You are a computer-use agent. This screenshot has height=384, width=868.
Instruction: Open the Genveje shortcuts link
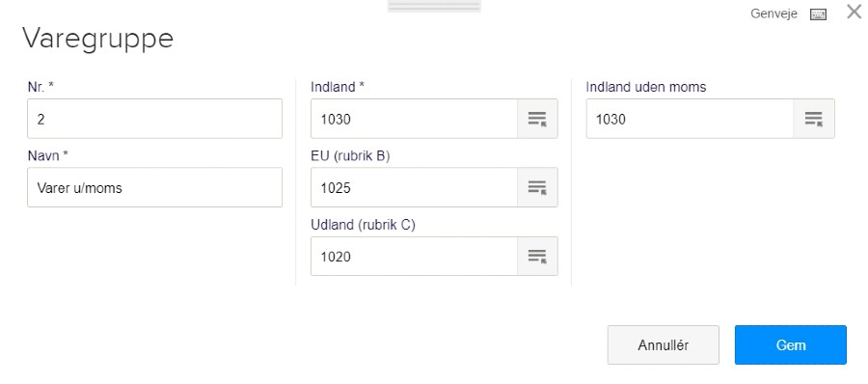(x=773, y=14)
